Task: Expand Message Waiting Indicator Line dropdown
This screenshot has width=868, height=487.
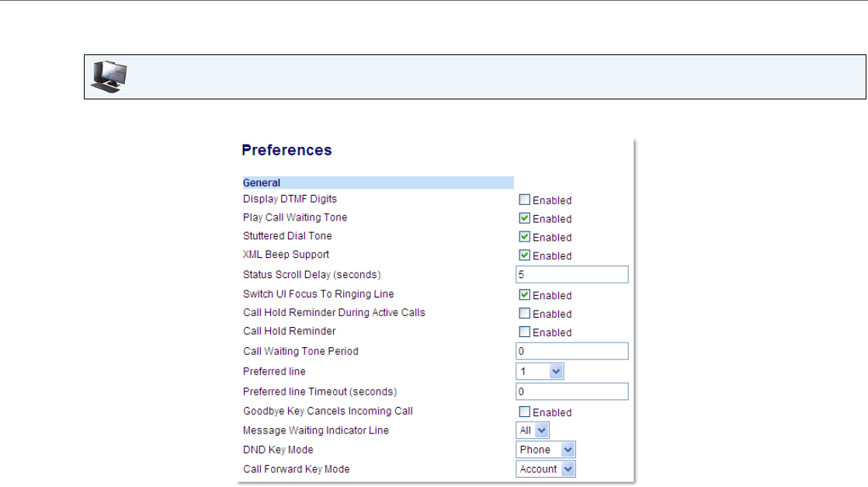Action: [x=533, y=430]
